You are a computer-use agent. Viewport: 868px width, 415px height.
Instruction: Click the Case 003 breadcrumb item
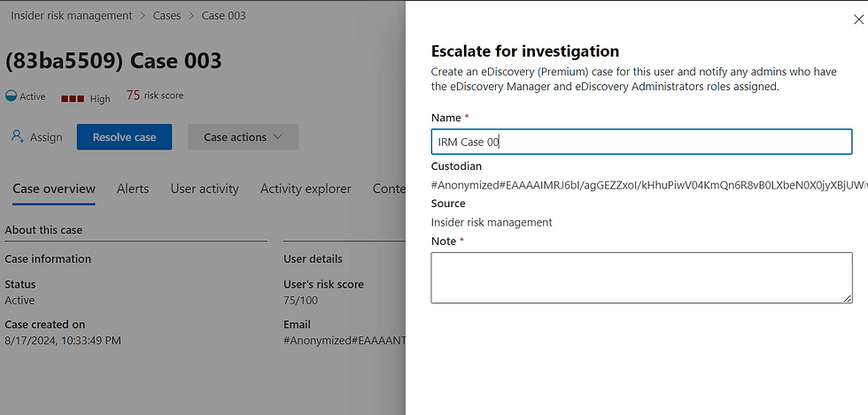tap(224, 15)
